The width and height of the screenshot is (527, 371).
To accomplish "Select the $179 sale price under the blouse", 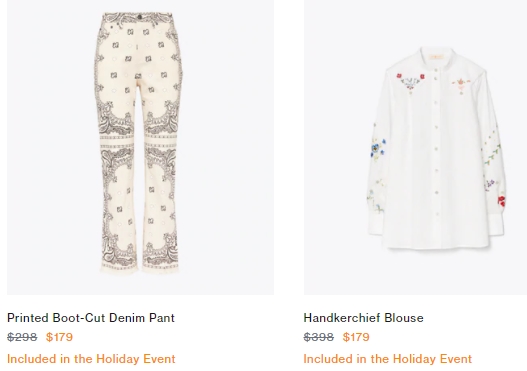I will click(356, 337).
